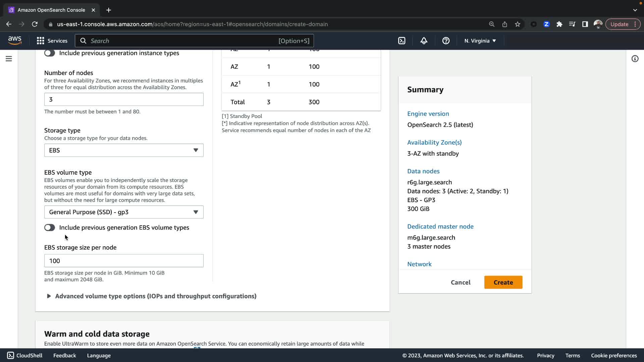Open the EBS volume type gp3 dropdown
644x362 pixels.
point(124,212)
